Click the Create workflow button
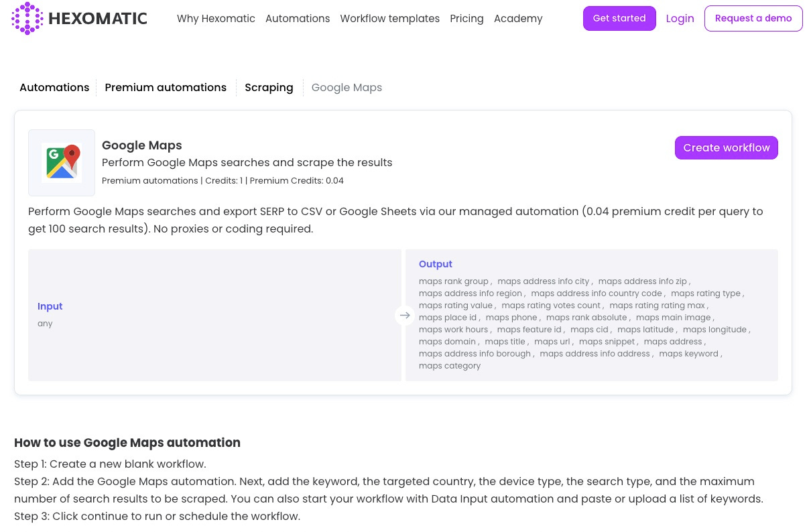This screenshot has height=532, width=809. 727,147
